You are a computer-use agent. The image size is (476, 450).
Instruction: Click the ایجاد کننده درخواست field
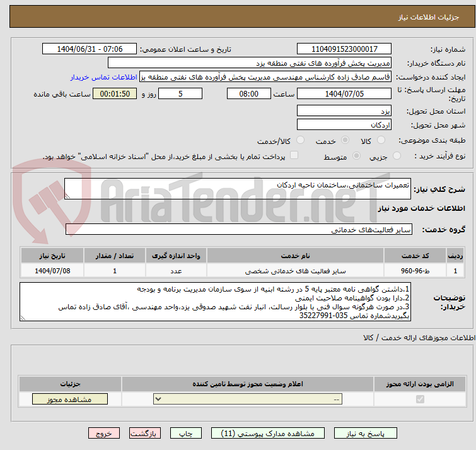(x=265, y=77)
